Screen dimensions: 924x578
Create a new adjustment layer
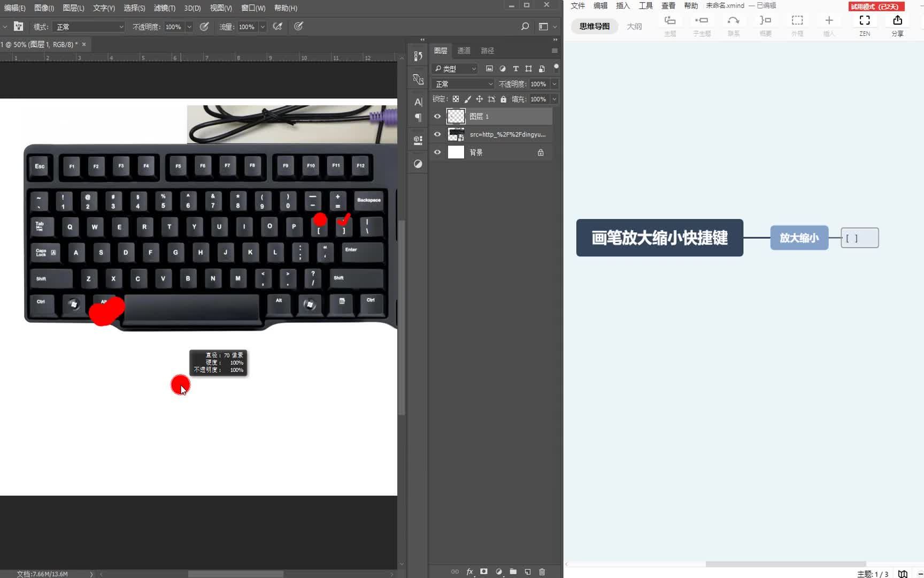click(x=498, y=572)
